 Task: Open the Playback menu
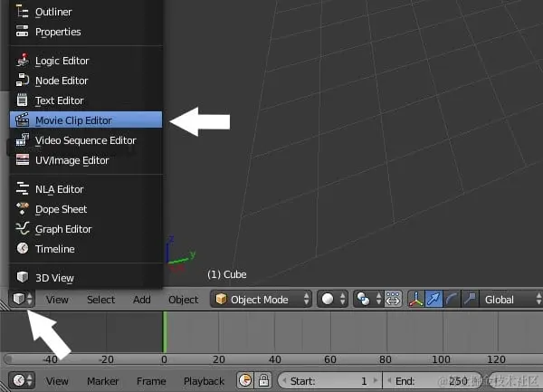point(204,381)
